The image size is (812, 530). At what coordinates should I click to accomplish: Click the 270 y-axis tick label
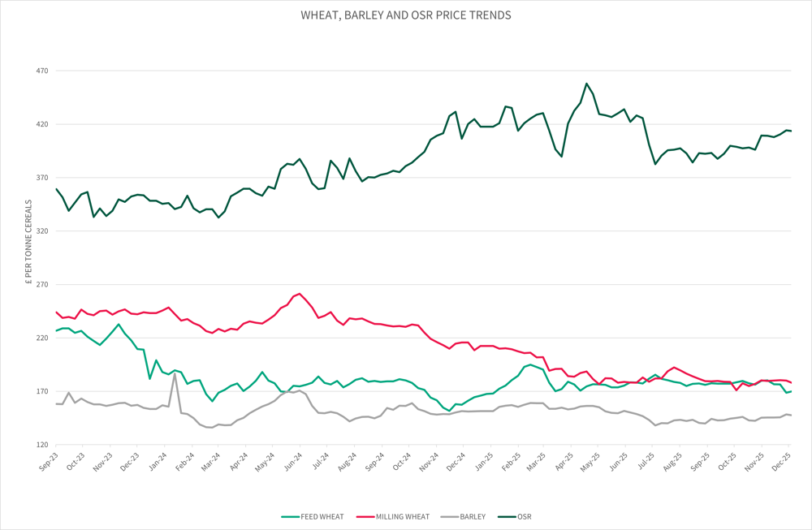click(42, 285)
